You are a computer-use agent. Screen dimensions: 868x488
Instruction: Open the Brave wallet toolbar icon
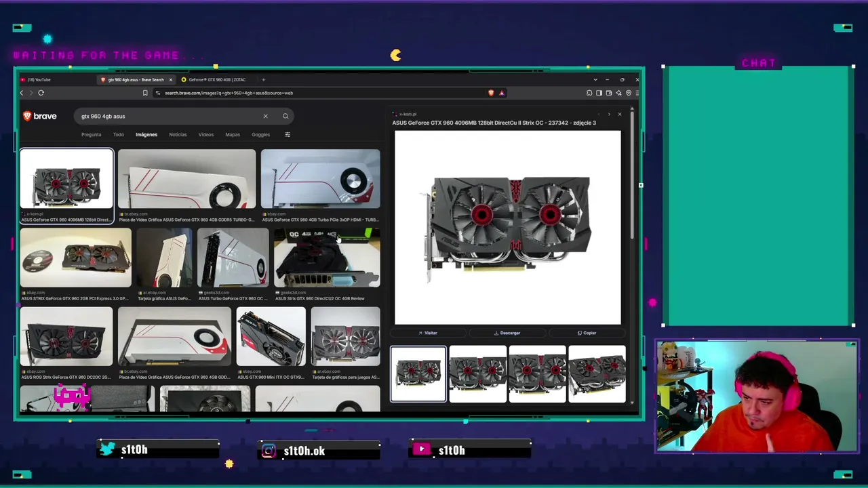(608, 93)
